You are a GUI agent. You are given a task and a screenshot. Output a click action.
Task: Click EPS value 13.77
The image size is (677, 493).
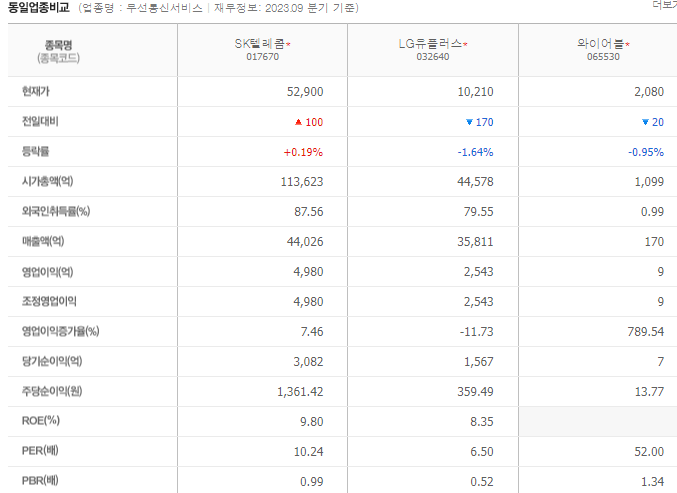649,392
